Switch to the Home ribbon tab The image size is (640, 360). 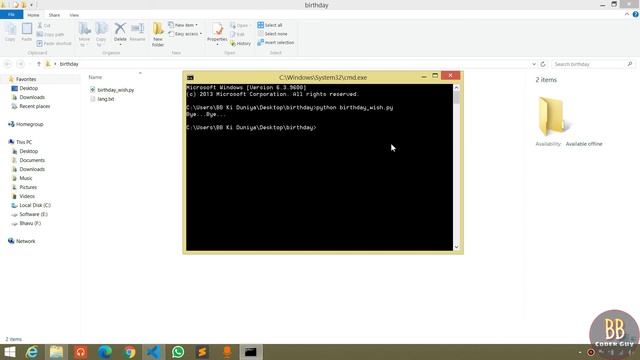point(33,15)
